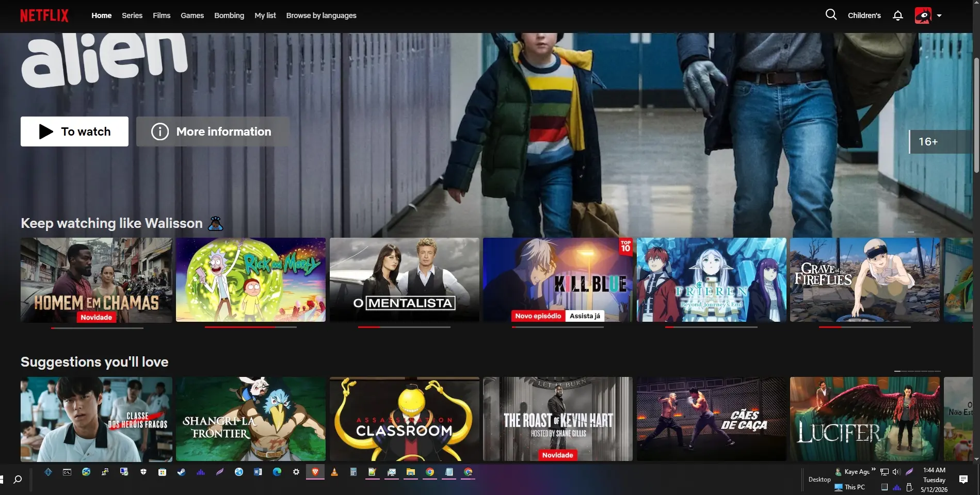Click the Assista já label on Kill Blue
Image resolution: width=980 pixels, height=495 pixels.
(x=585, y=316)
